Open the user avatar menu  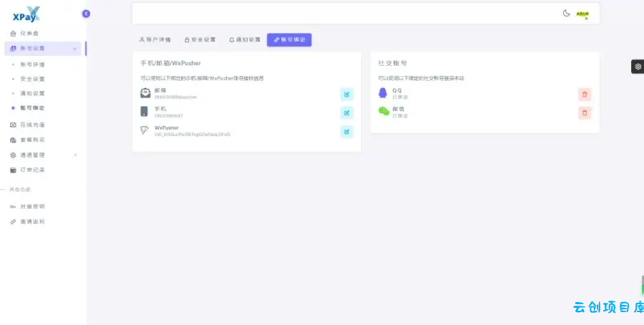(x=582, y=14)
